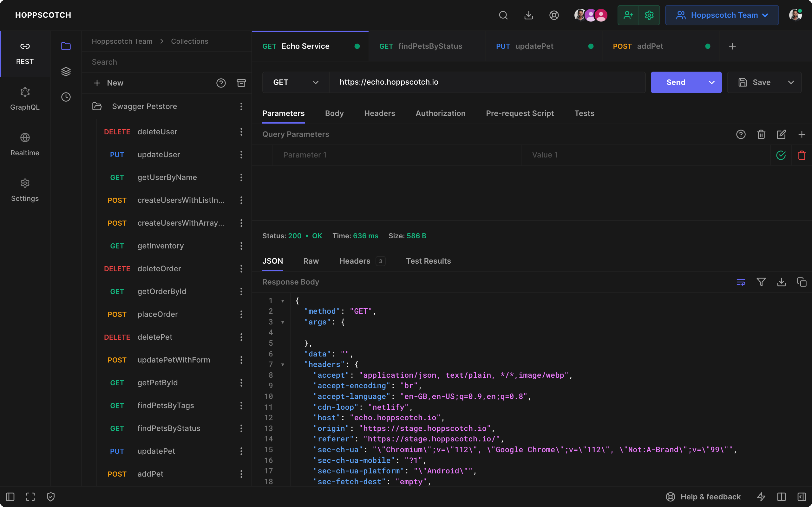Clear all query parameters trash icon
This screenshot has height=507, width=812.
pos(761,134)
